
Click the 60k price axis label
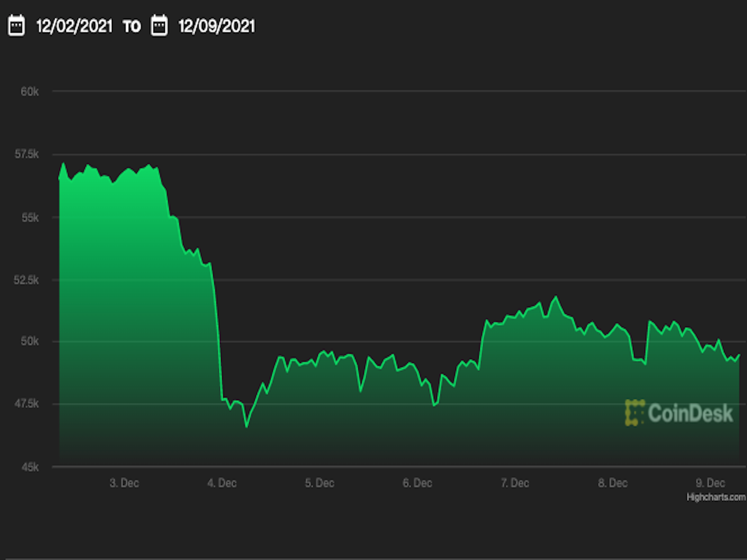(x=30, y=91)
